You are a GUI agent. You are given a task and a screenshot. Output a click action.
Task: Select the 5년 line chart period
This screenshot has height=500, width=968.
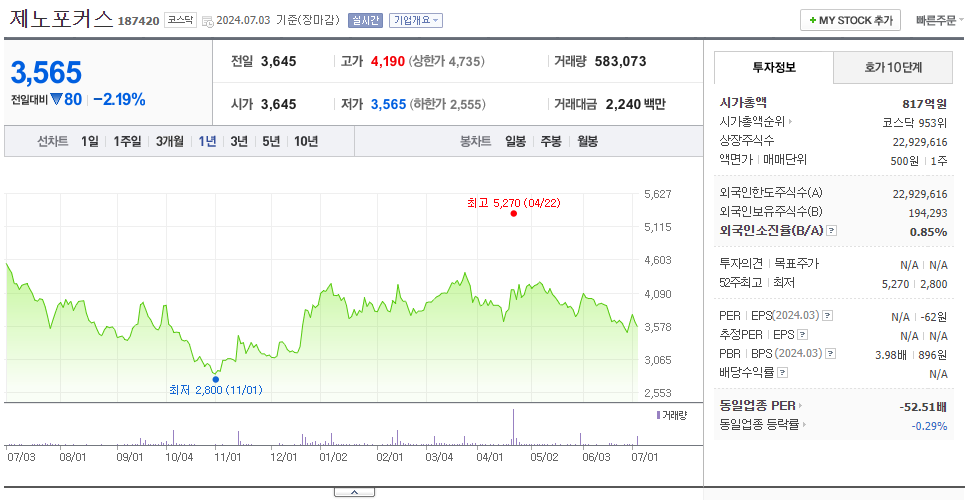pos(271,141)
